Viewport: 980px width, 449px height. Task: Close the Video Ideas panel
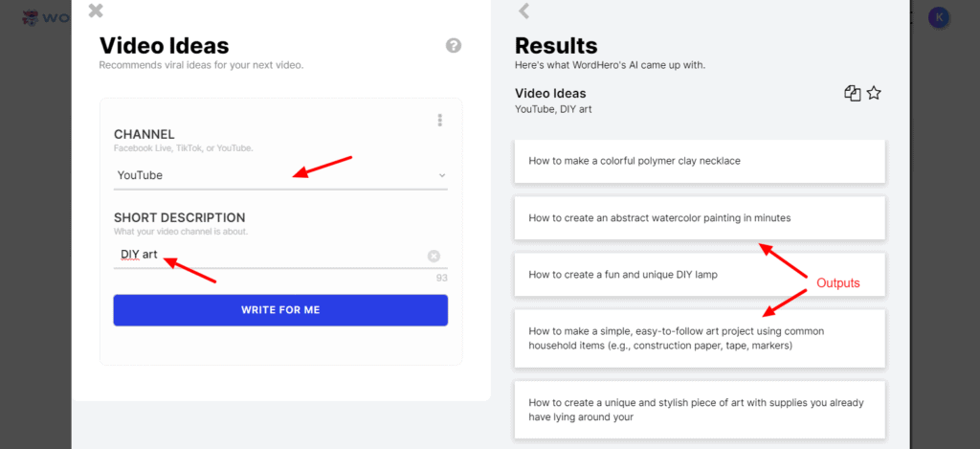95,11
